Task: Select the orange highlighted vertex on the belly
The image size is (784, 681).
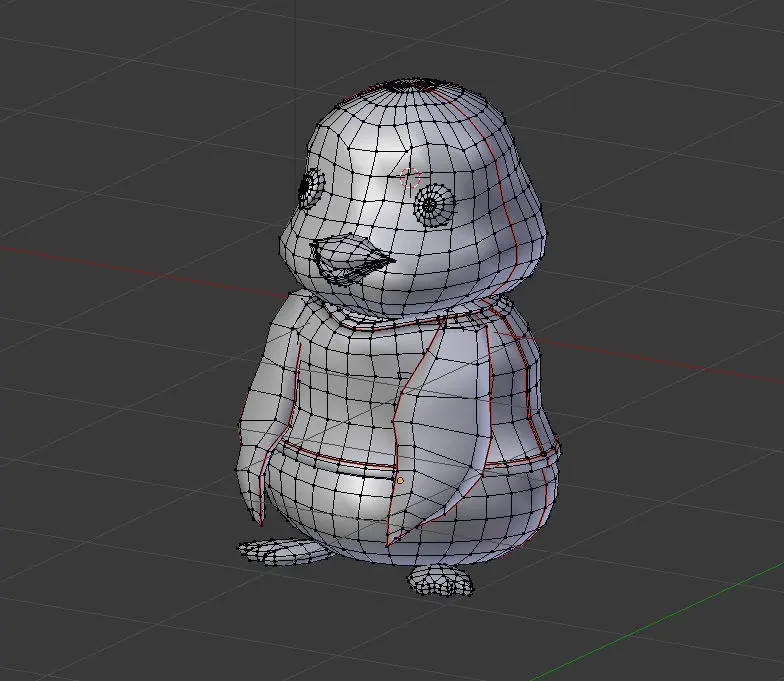Action: pos(400,480)
